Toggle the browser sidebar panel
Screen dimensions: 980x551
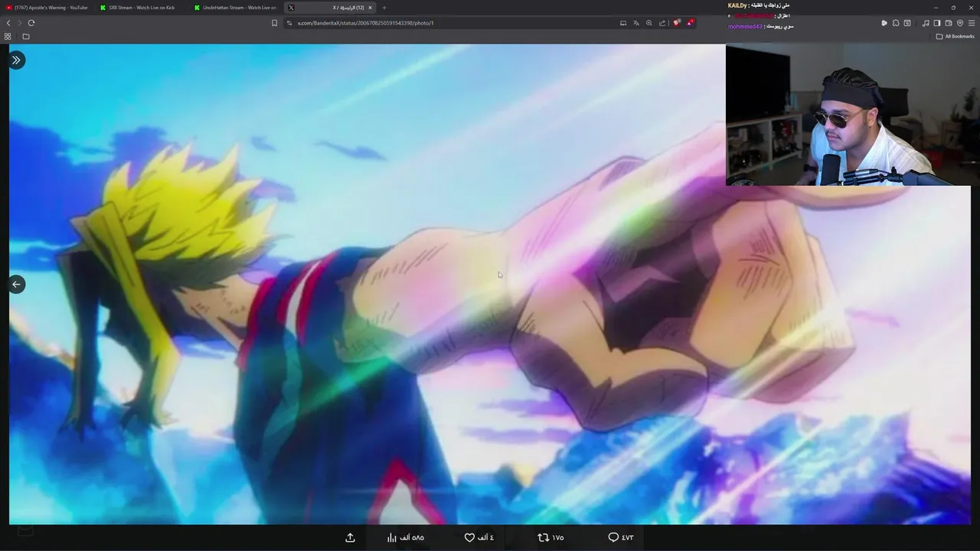coord(937,23)
